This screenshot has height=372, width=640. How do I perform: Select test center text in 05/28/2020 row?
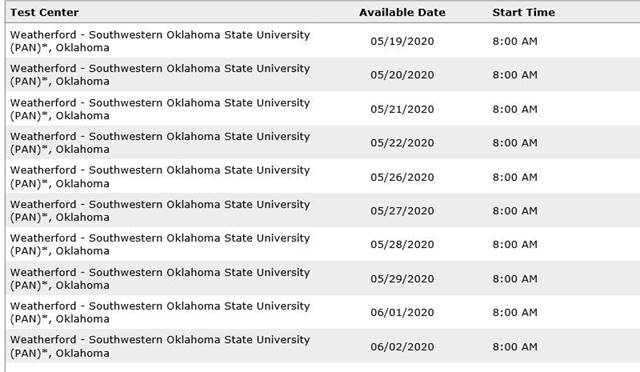click(x=160, y=244)
